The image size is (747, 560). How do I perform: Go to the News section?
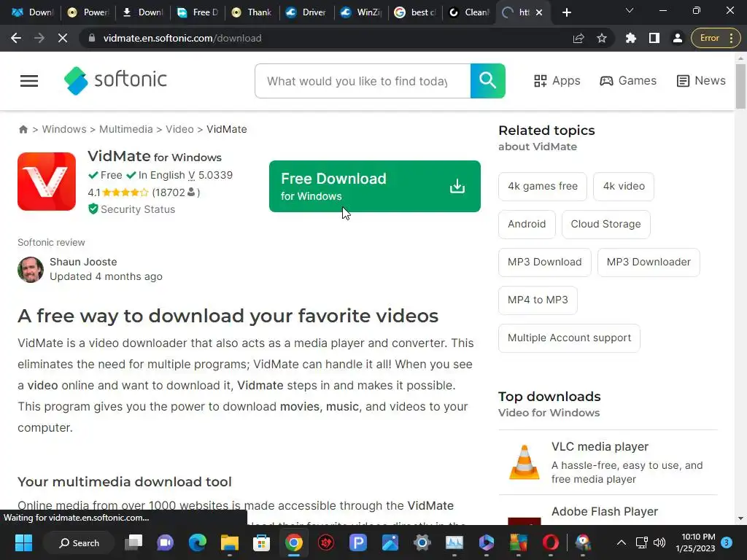point(701,81)
